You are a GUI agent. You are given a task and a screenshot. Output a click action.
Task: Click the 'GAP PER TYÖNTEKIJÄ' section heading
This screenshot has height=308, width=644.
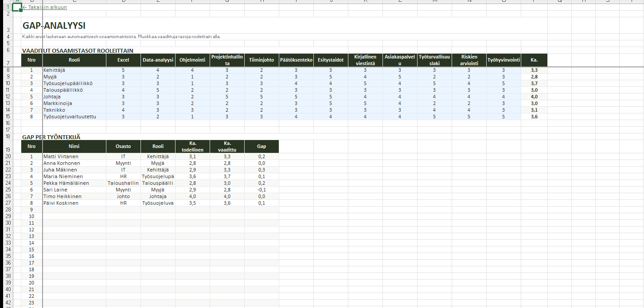(51, 137)
